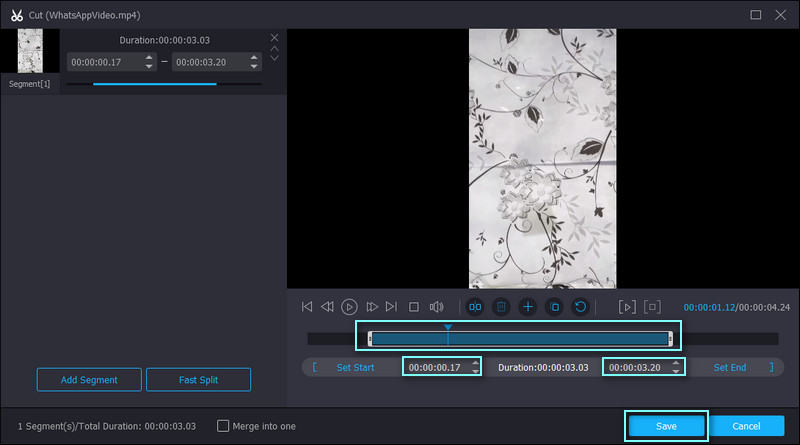Split the clip with the split icon
The height and width of the screenshot is (445, 800).
(475, 307)
